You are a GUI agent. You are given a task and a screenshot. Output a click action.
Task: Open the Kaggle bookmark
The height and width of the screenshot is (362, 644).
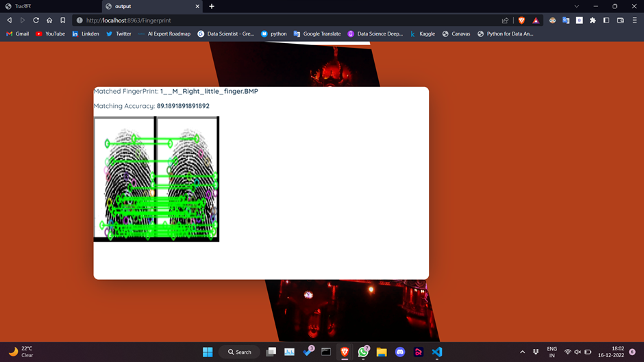click(x=423, y=34)
